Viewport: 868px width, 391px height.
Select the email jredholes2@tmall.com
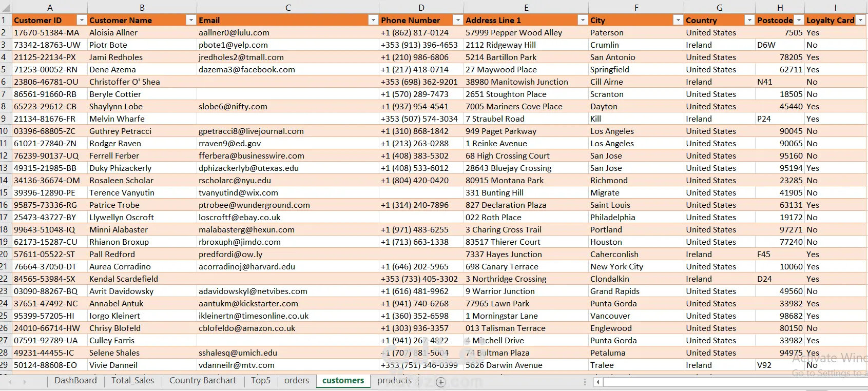click(x=288, y=57)
